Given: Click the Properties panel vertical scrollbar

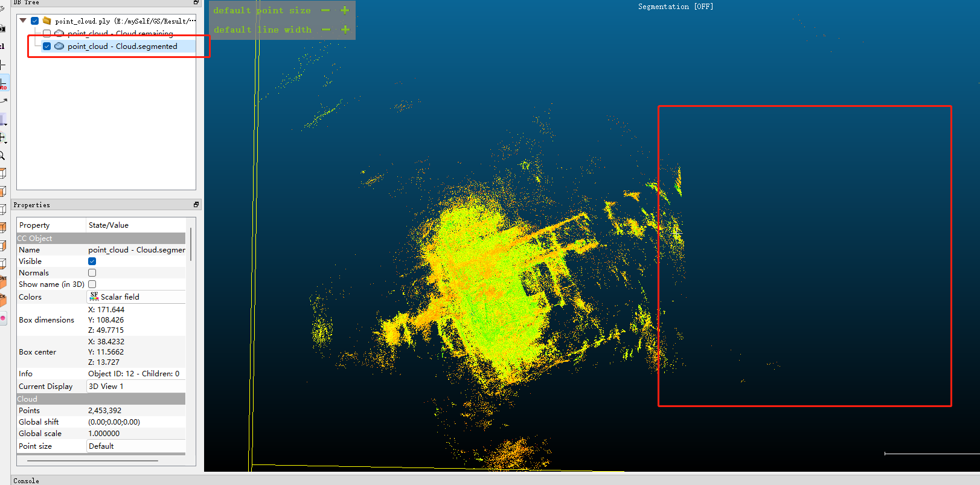Looking at the screenshot, I should pos(191,245).
